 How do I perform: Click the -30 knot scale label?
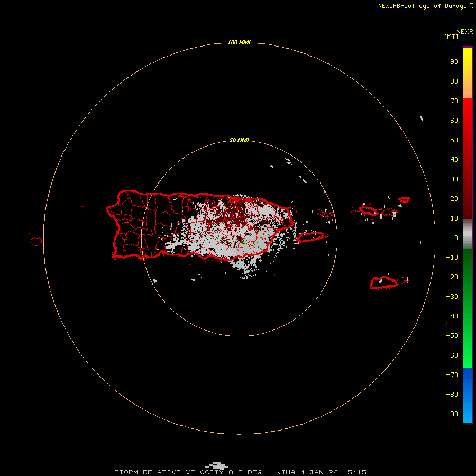click(452, 297)
